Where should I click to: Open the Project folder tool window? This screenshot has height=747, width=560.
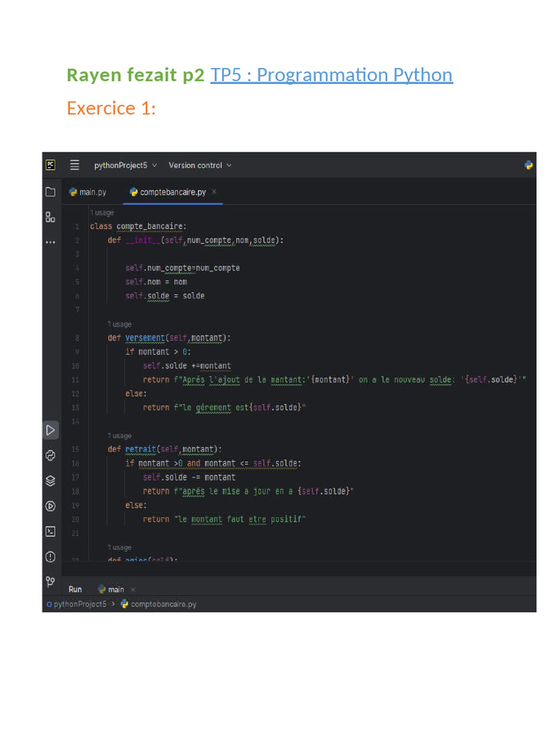tap(50, 192)
